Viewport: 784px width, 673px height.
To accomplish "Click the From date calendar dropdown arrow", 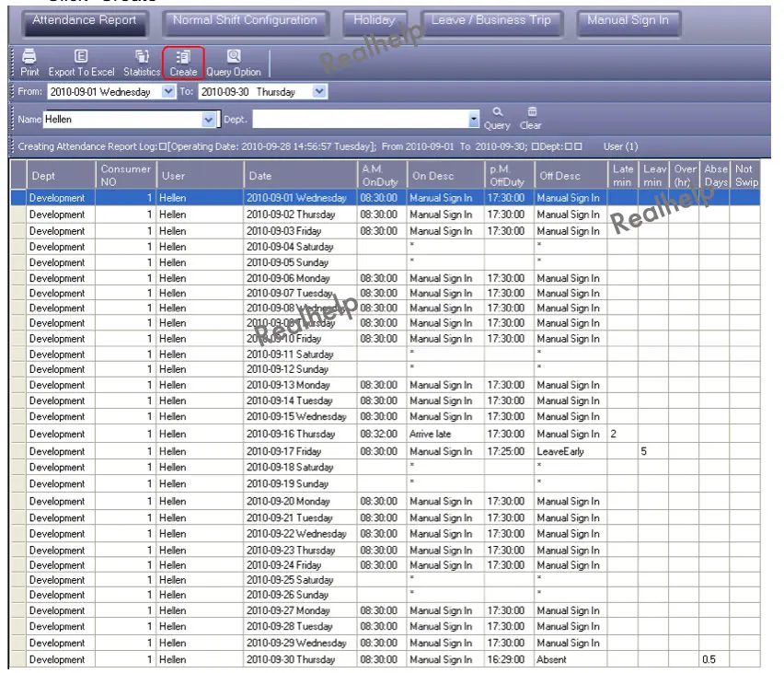I will pyautogui.click(x=167, y=91).
